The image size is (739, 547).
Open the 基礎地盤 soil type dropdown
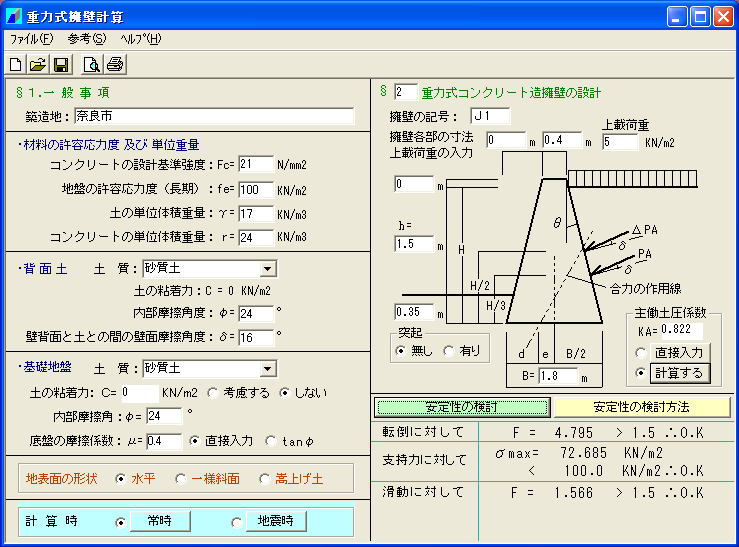(266, 368)
